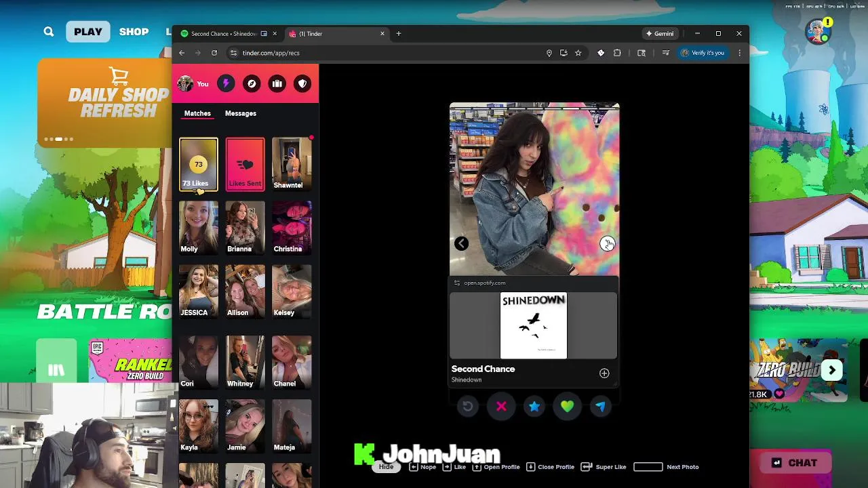Click the Daily Shop Refresh banner in Fortnite
This screenshot has height=488, width=868.
(x=105, y=102)
